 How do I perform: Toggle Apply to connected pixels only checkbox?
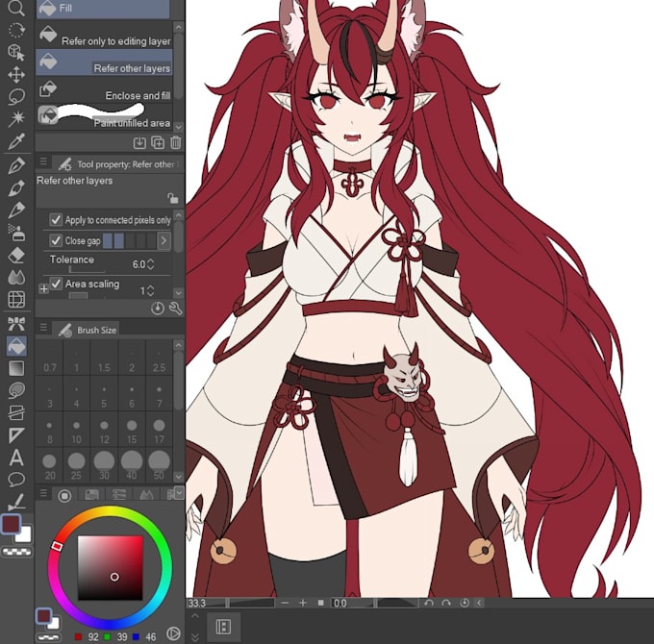coord(56,220)
